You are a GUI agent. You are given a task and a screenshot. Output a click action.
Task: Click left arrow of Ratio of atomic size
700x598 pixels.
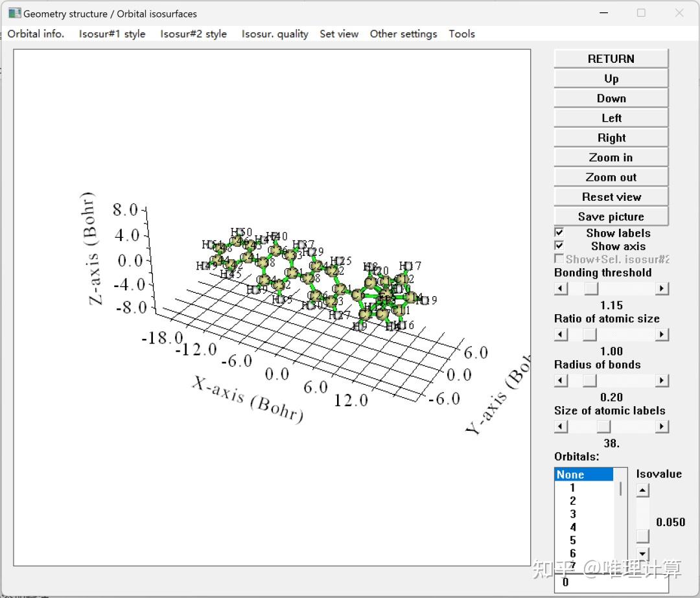tap(561, 335)
